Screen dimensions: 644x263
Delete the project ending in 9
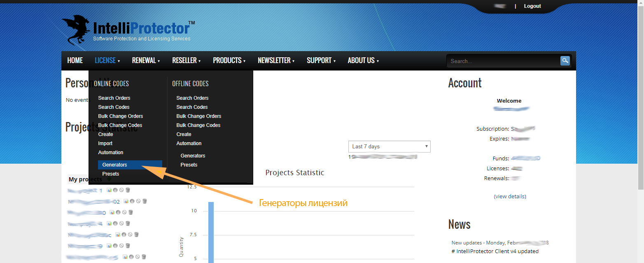click(x=128, y=246)
